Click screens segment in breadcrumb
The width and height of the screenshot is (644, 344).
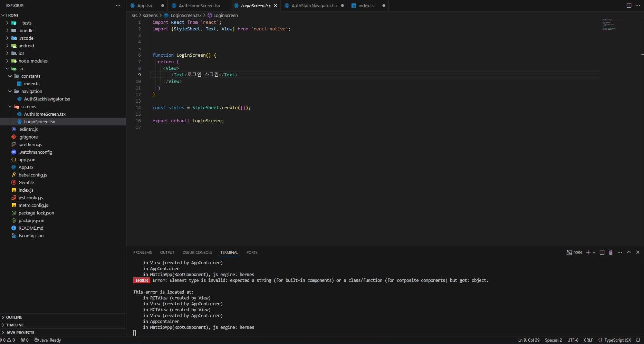(x=150, y=15)
